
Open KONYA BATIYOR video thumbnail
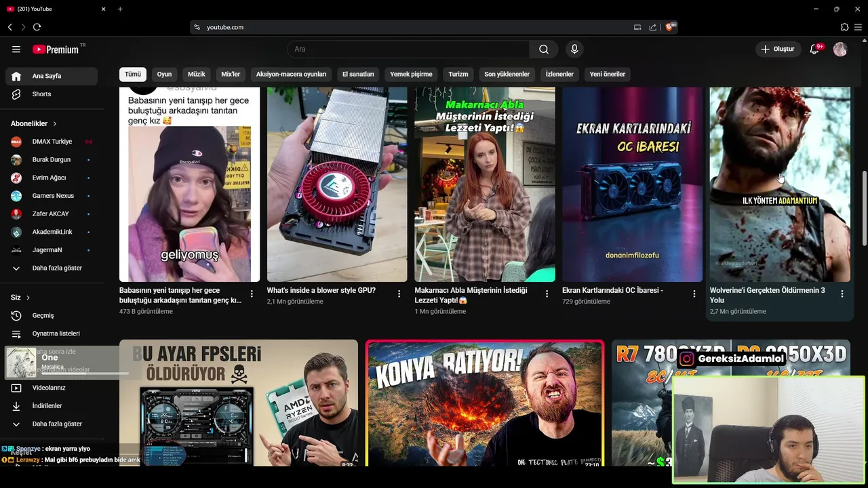coord(485,403)
